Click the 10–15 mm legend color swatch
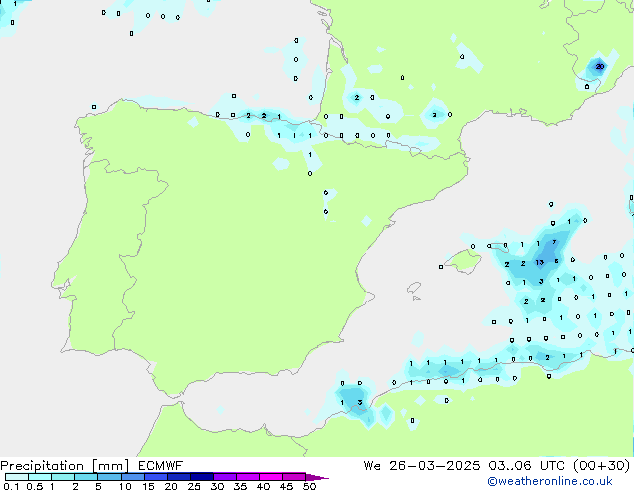The image size is (634, 490). click(132, 477)
